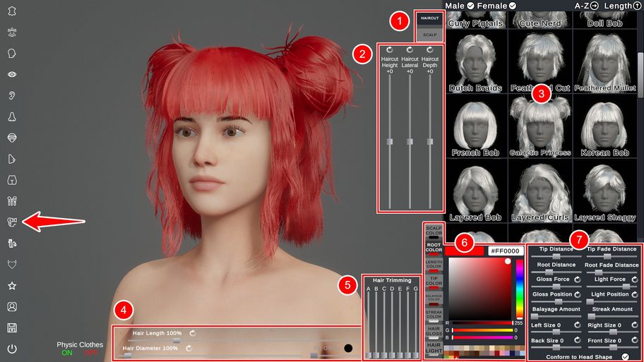Open the character profile portrait icon
644x362 pixels.
coord(12,306)
